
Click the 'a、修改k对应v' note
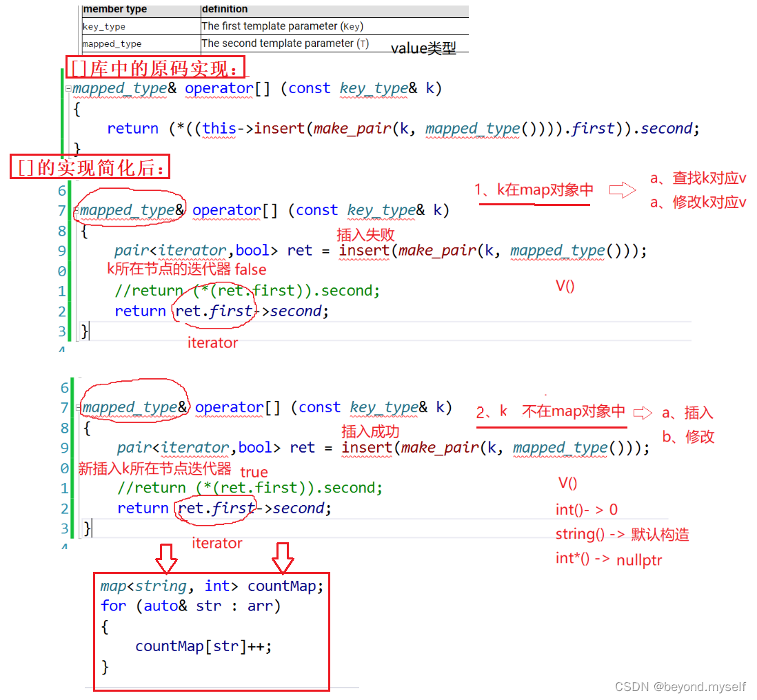698,202
